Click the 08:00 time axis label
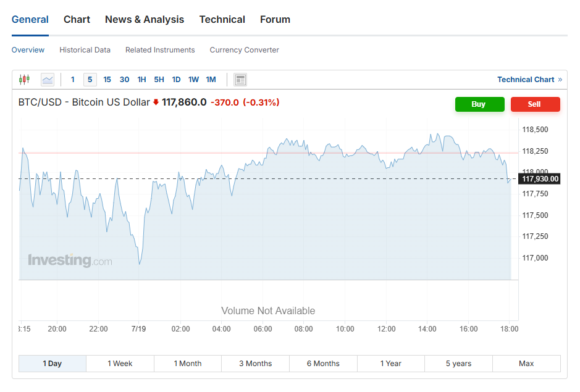Image resolution: width=580 pixels, height=392 pixels. pos(304,329)
